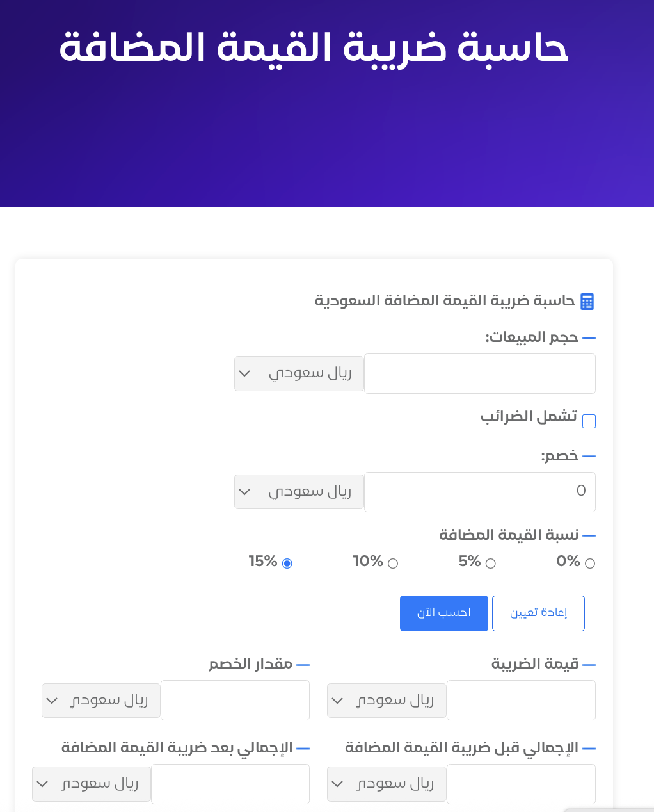Select the 0% VAT rate

coord(589,562)
